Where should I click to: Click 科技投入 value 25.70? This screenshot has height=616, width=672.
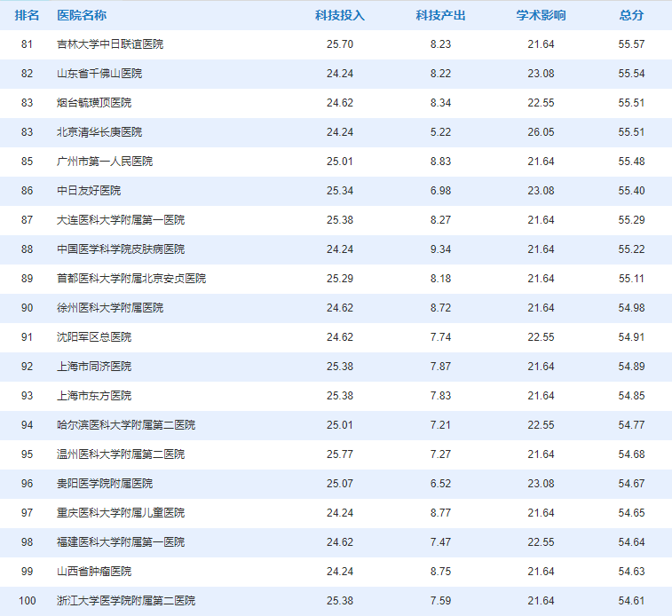click(340, 44)
